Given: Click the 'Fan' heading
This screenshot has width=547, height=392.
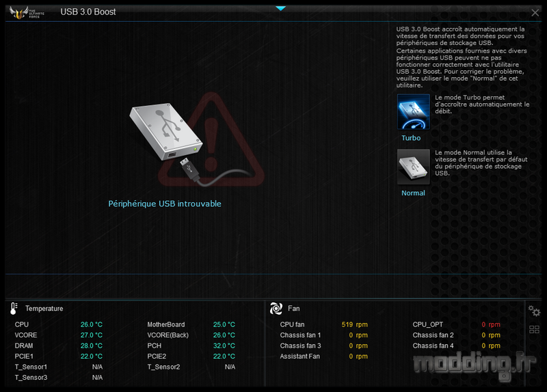Looking at the screenshot, I should [294, 309].
